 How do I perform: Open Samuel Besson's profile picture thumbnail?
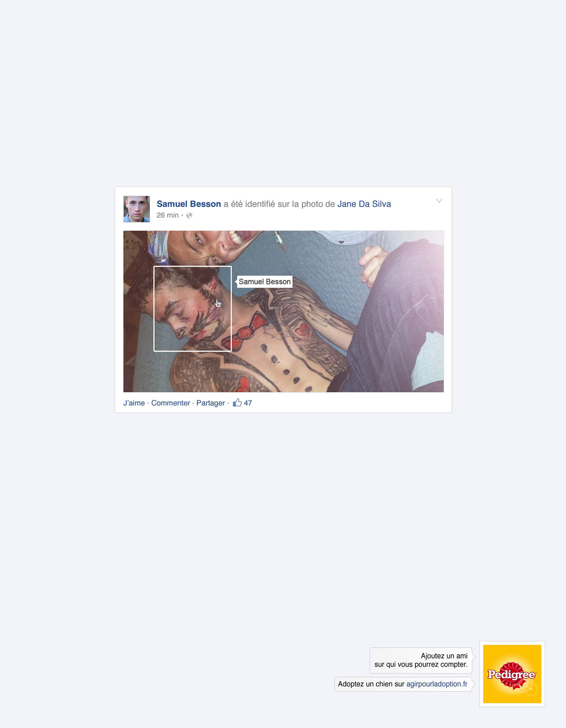137,209
